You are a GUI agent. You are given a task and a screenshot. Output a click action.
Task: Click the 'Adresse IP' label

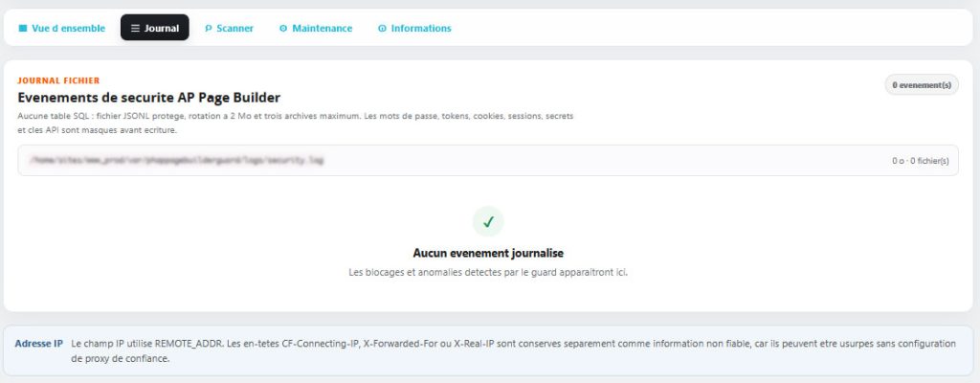[38, 344]
